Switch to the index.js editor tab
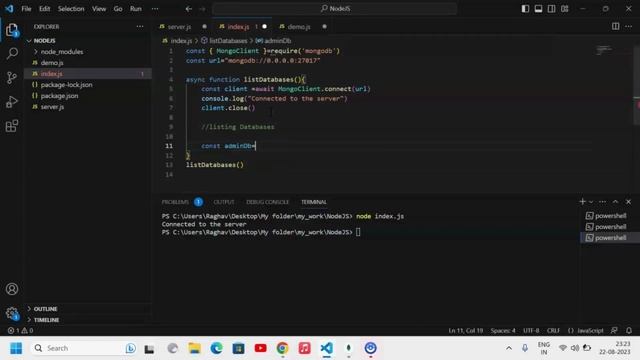Viewport: 640px width, 360px height. coord(242,27)
